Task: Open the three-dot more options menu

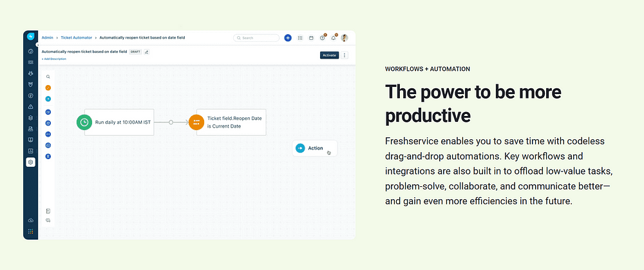Action: point(345,55)
